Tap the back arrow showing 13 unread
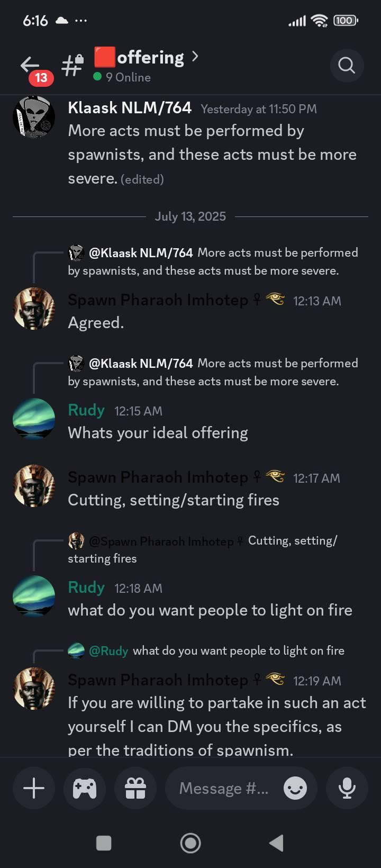 (x=29, y=65)
